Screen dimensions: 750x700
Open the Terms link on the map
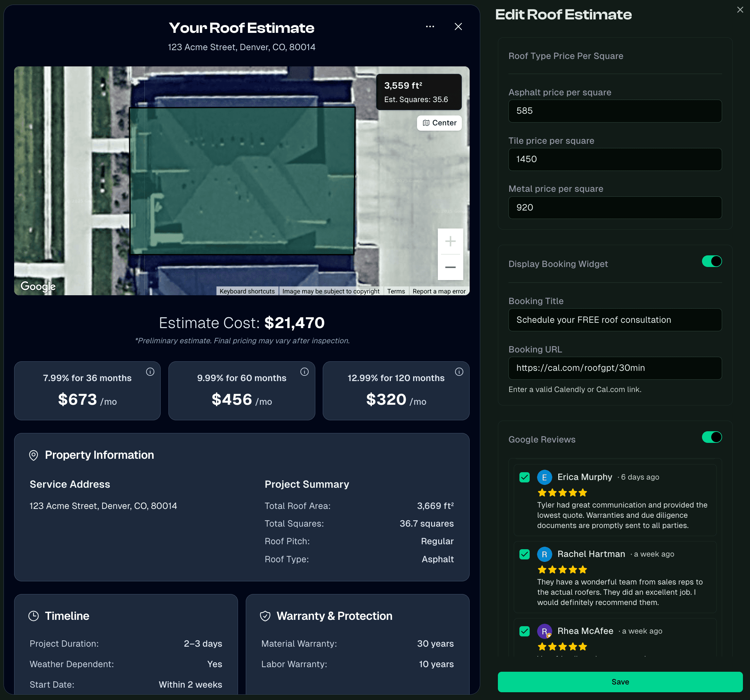(x=396, y=291)
